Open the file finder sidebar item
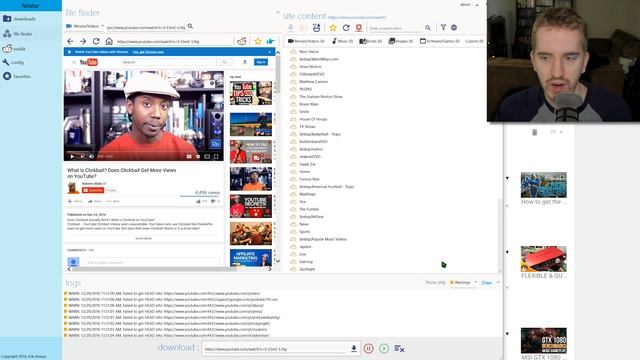Image resolution: width=640 pixels, height=360 pixels. pos(18,34)
